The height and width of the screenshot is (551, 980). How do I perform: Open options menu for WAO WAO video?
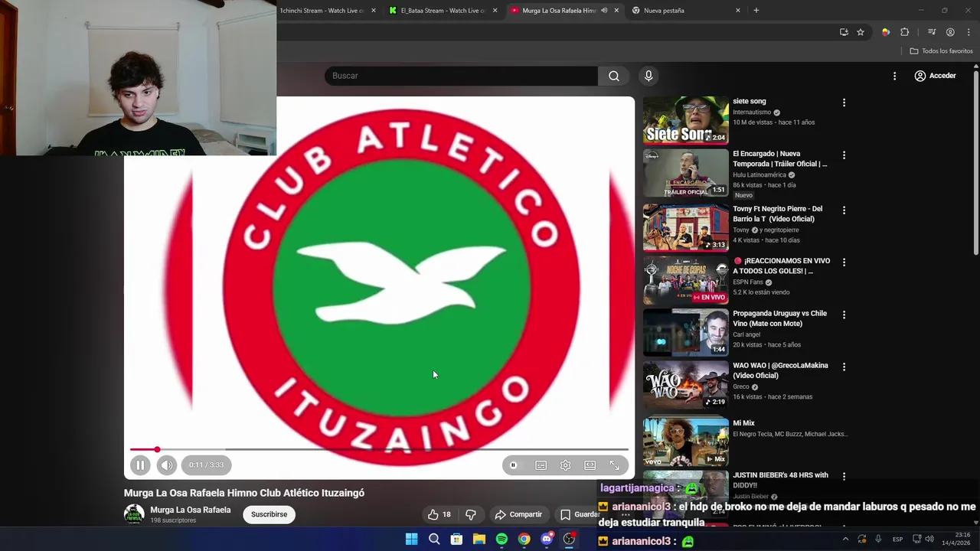pos(844,367)
